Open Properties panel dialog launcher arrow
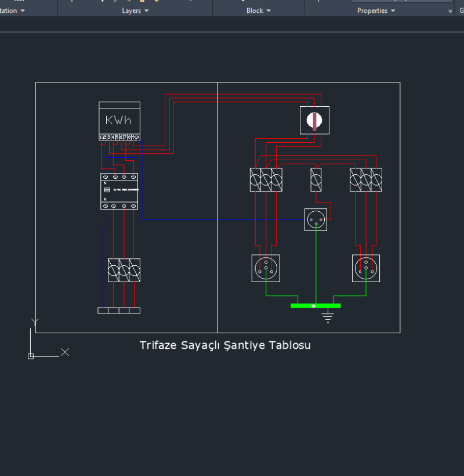This screenshot has width=464, height=476. [451, 11]
